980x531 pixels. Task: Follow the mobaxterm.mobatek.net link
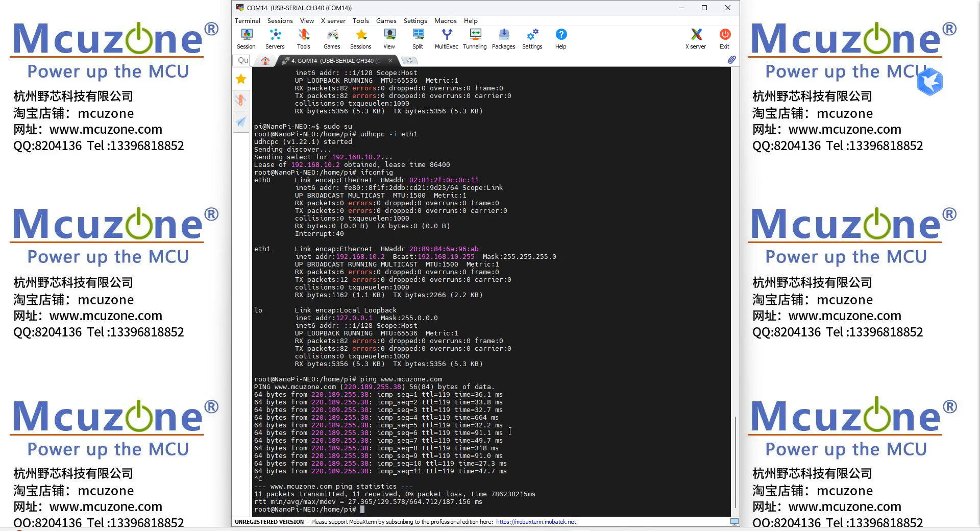(x=536, y=522)
